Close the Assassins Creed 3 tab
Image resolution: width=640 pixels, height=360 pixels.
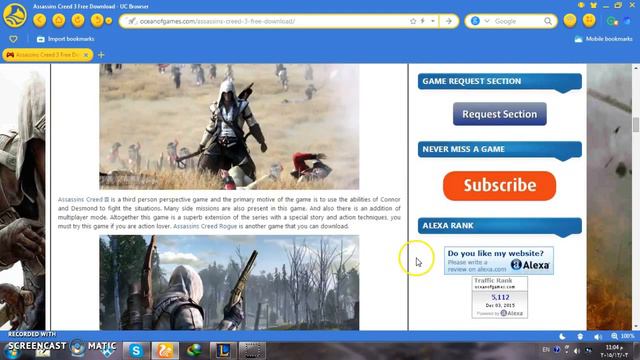(x=86, y=55)
